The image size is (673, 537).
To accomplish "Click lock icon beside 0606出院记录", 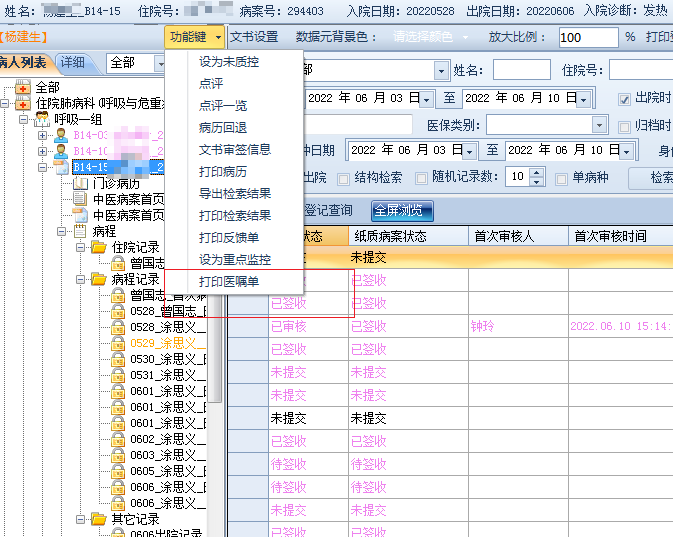I will click(x=118, y=533).
